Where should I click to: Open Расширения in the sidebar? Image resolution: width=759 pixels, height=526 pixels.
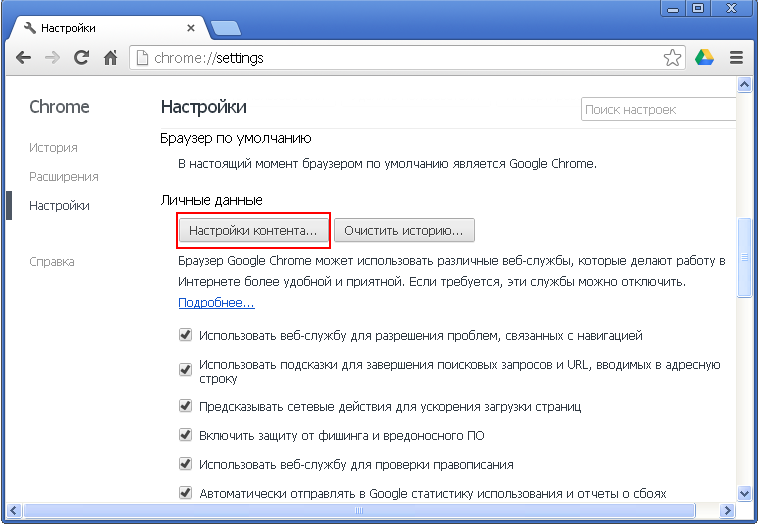(64, 177)
